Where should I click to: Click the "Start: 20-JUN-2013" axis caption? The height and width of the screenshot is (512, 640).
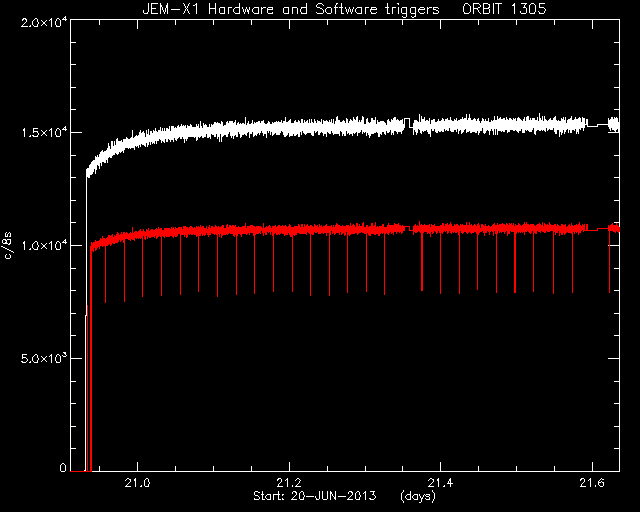pyautogui.click(x=315, y=496)
